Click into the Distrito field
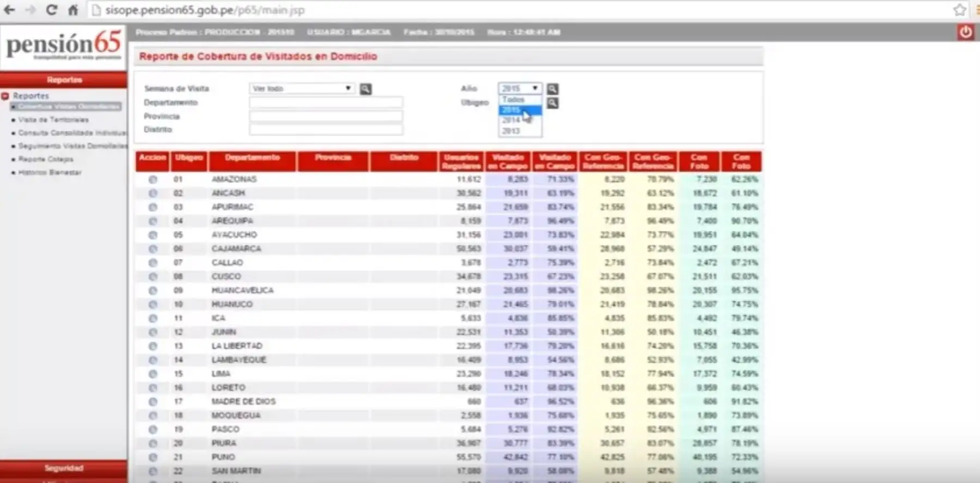Screen dimensions: 980x483 pyautogui.click(x=326, y=130)
